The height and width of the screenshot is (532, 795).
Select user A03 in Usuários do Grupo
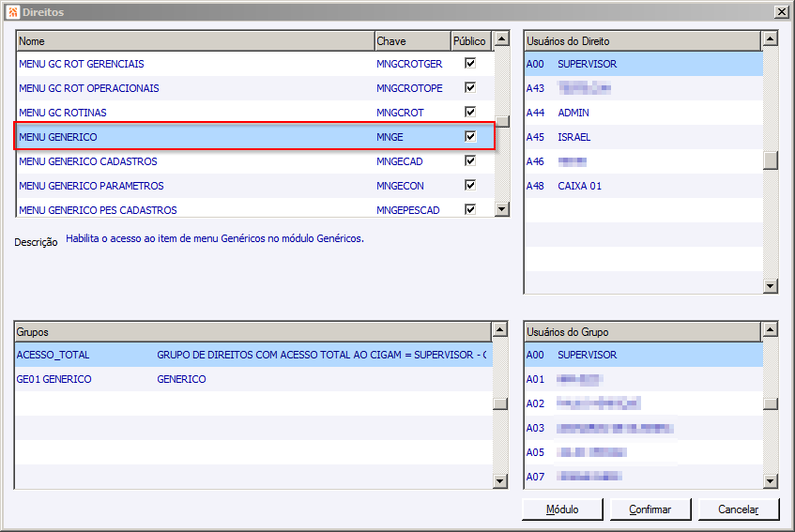pos(644,428)
